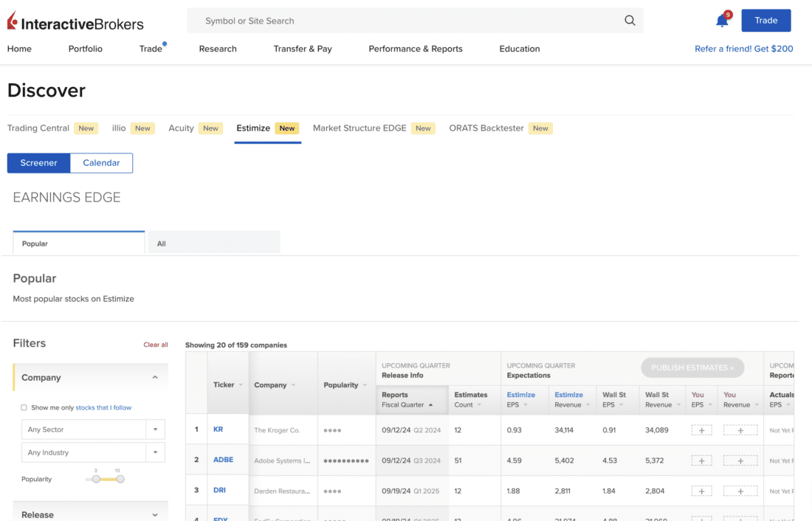The height and width of the screenshot is (521, 812).
Task: Add your revenue estimate for DRI
Action: tap(740, 491)
